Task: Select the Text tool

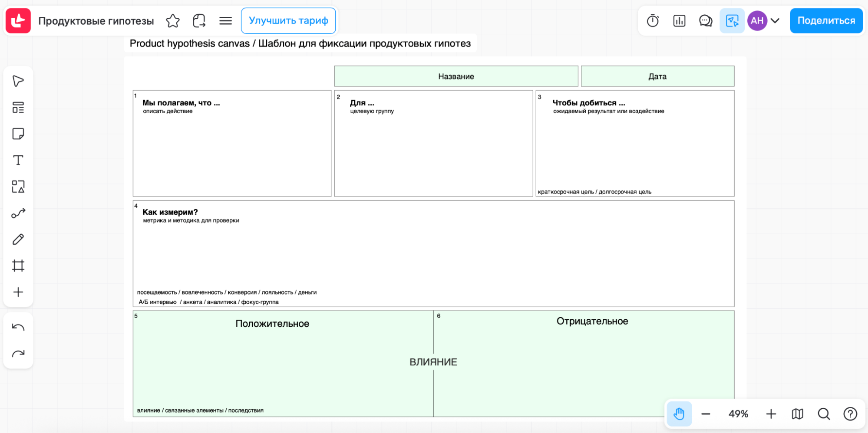Action: 18,161
